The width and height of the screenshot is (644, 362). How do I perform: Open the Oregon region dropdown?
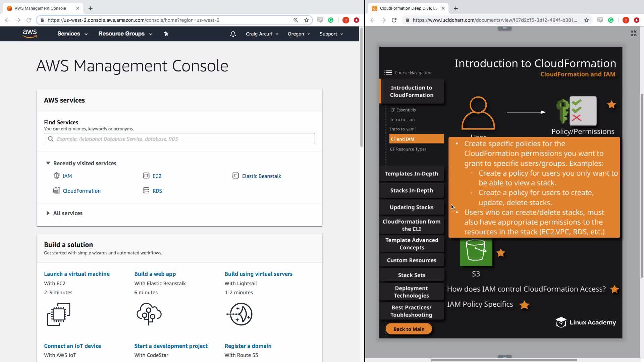(x=299, y=34)
